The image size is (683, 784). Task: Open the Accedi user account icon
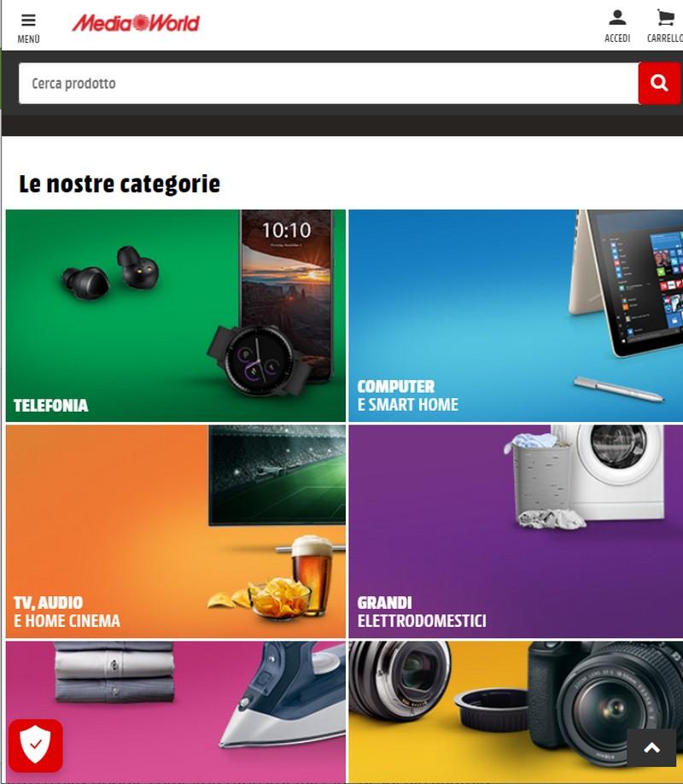point(617,18)
